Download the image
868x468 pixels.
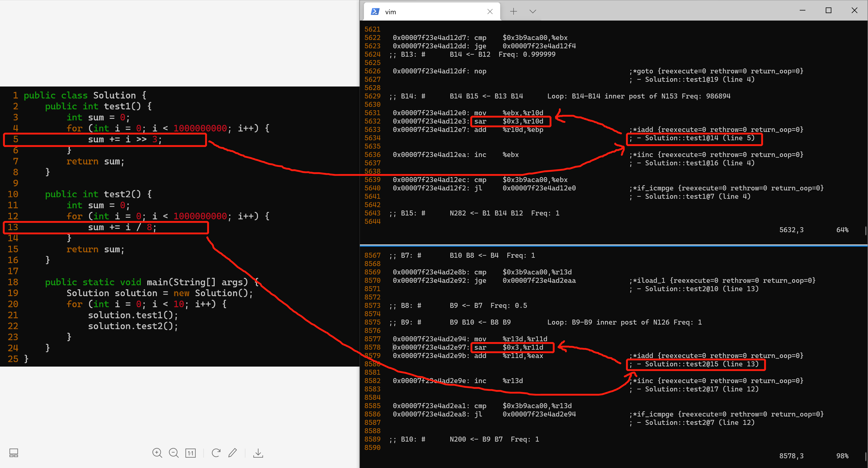click(258, 453)
